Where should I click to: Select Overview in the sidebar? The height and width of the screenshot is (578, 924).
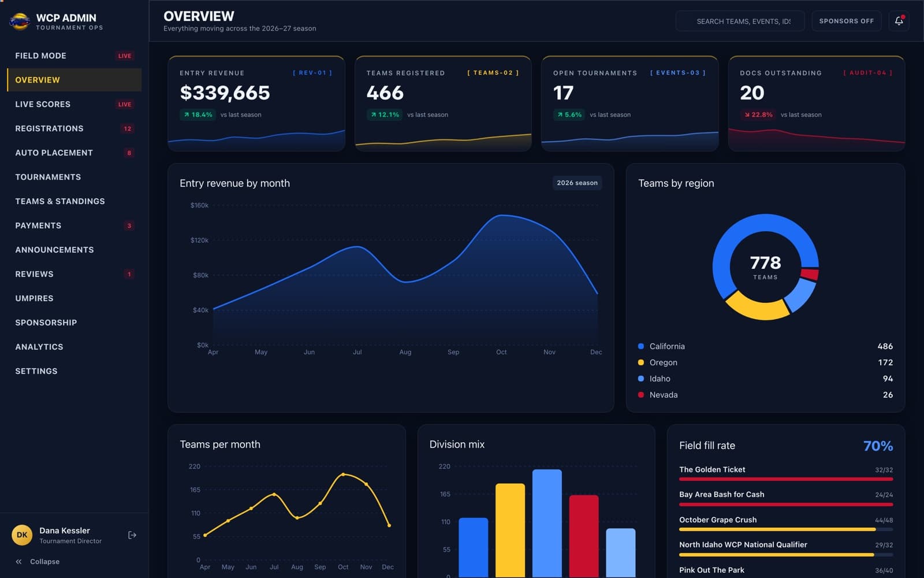[74, 80]
